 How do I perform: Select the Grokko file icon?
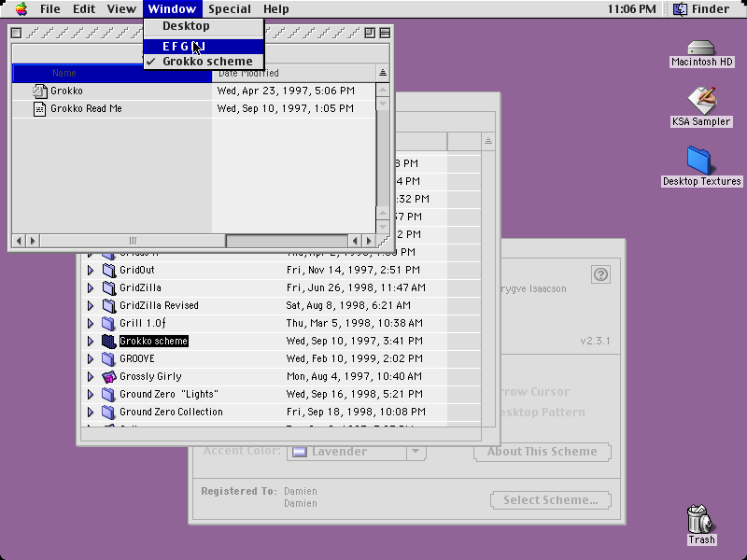[x=39, y=91]
